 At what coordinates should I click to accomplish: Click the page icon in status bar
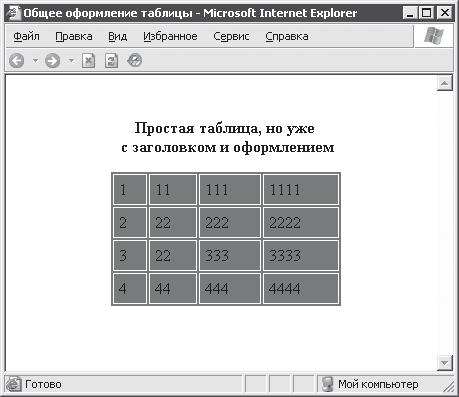tap(14, 384)
